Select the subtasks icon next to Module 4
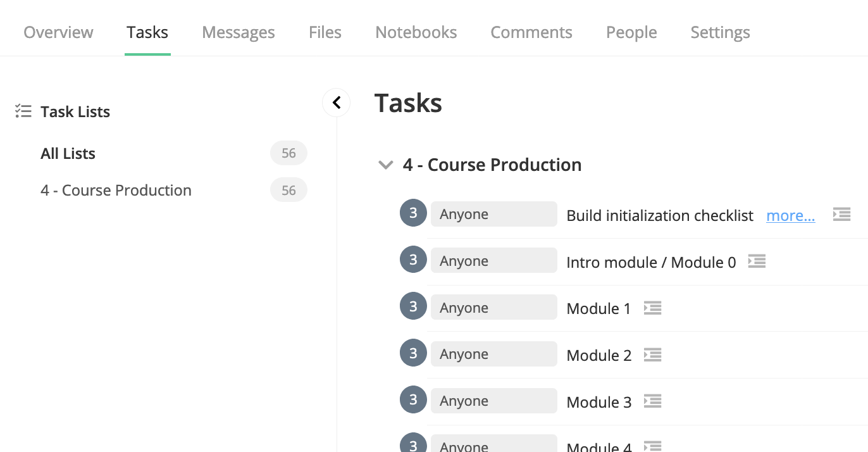868x452 pixels. pos(652,445)
